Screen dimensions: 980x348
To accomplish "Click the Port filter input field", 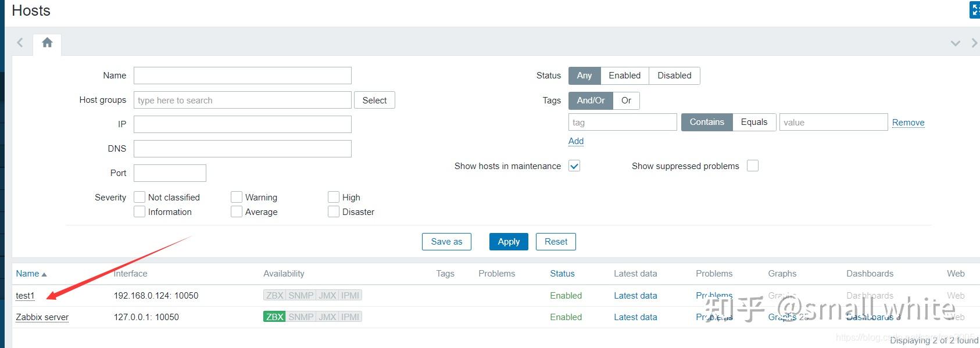I will [x=170, y=173].
